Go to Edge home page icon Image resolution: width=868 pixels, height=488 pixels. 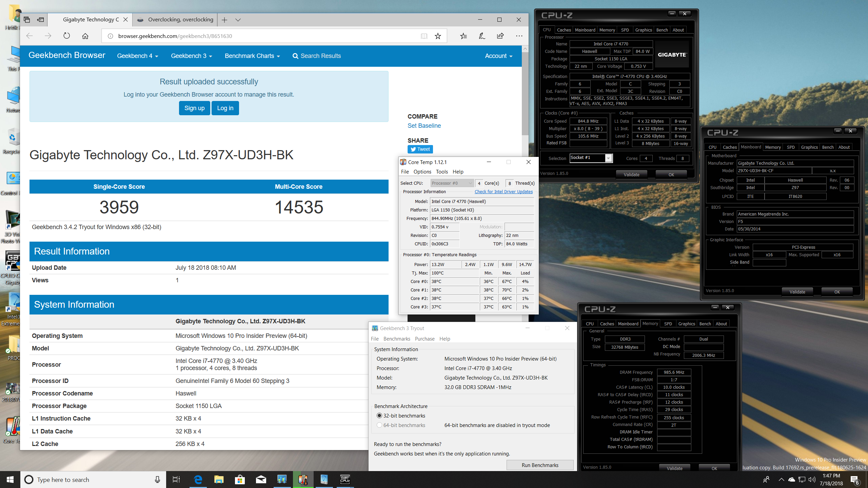click(85, 36)
